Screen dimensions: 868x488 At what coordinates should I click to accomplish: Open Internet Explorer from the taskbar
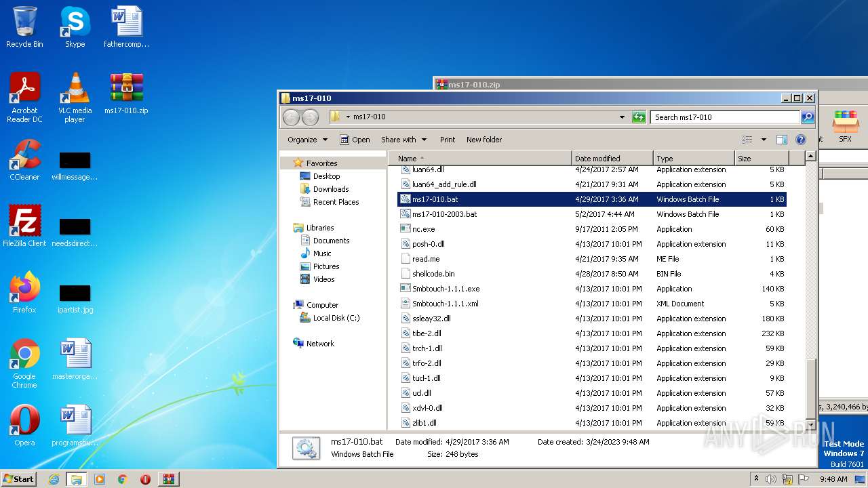54,479
